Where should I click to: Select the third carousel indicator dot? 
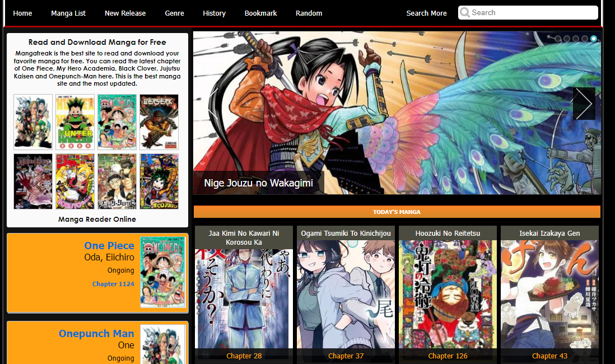576,39
